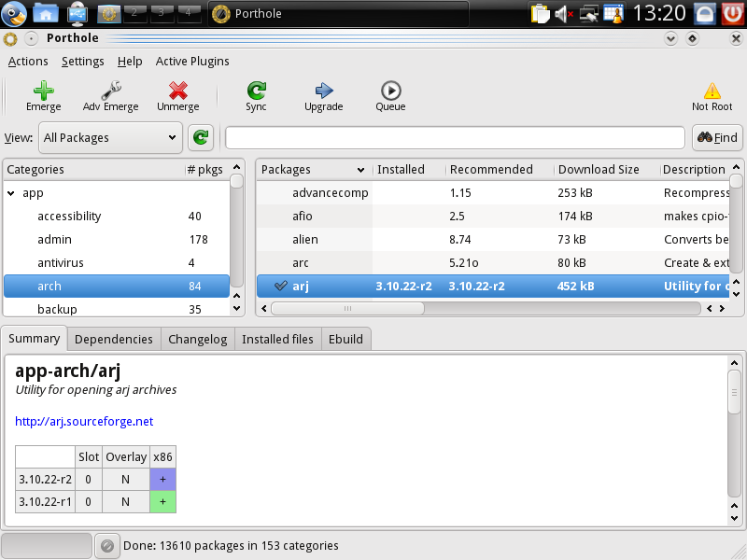Select the Summary tab
This screenshot has width=747, height=560.
[x=35, y=339]
